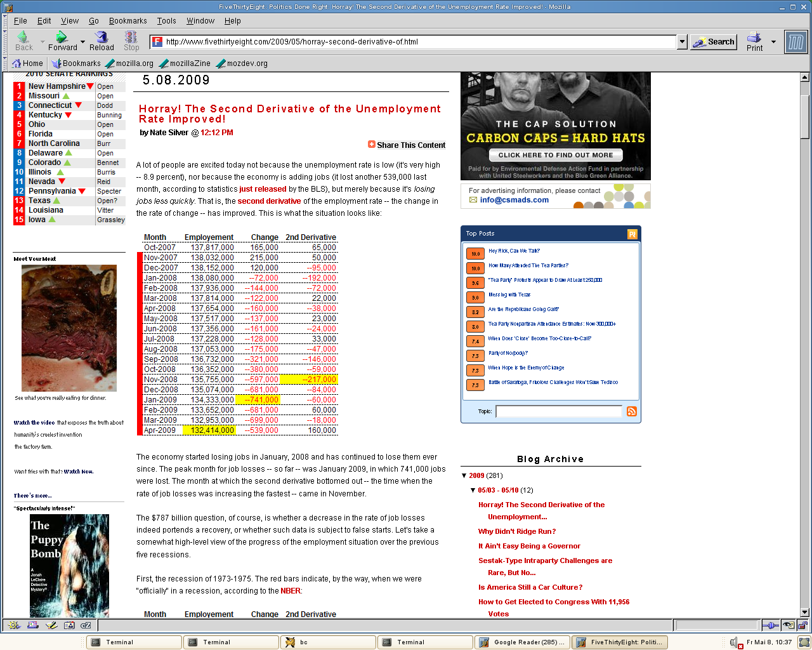Toggle the online/offline plug icon
Image resolution: width=812 pixels, height=650 pixels.
[770, 625]
